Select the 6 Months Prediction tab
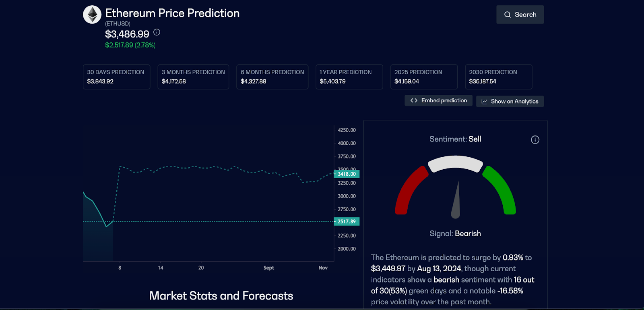This screenshot has height=310, width=644. click(x=272, y=77)
